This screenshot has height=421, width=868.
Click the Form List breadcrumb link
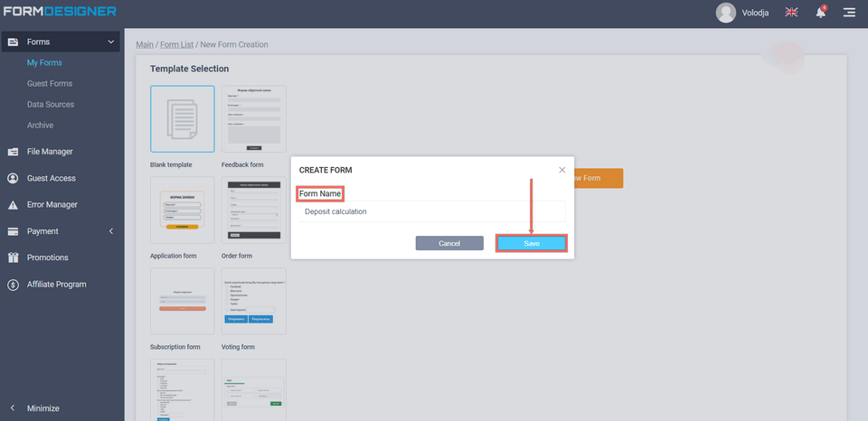tap(177, 44)
